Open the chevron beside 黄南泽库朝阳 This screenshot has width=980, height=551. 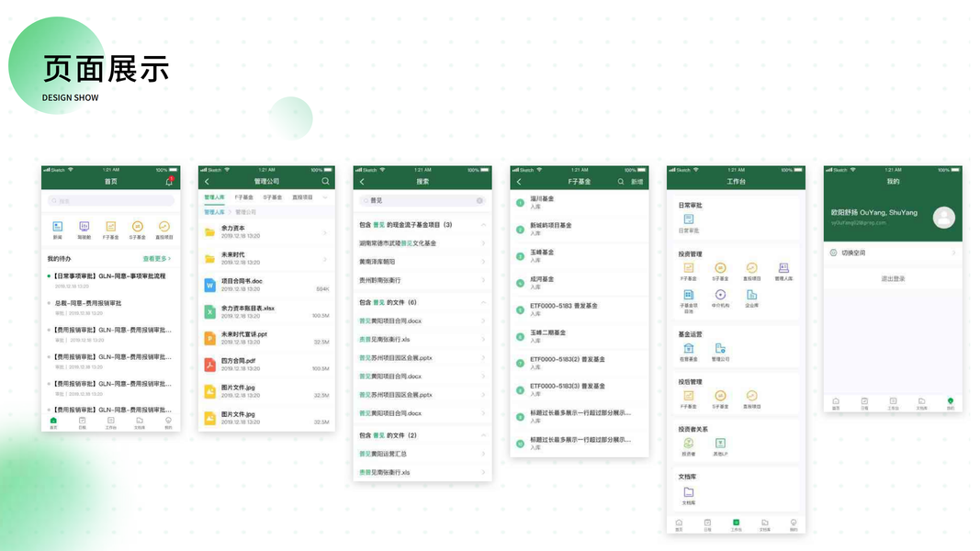(x=483, y=262)
